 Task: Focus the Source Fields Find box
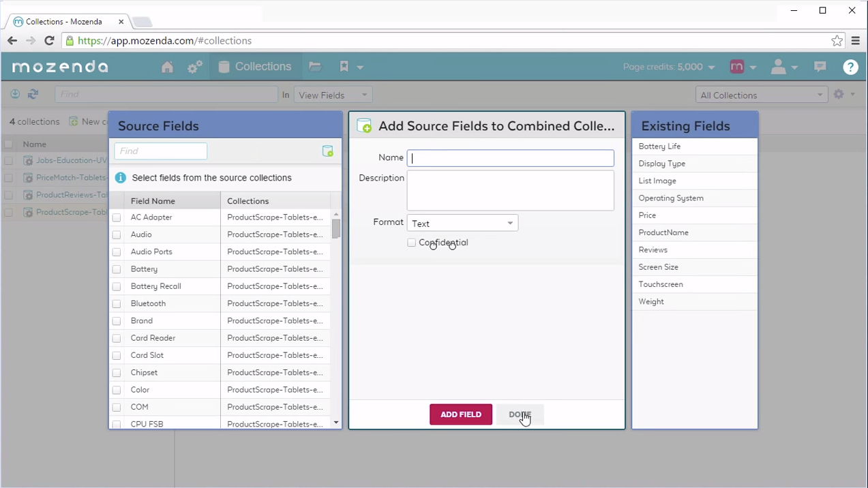coord(161,151)
